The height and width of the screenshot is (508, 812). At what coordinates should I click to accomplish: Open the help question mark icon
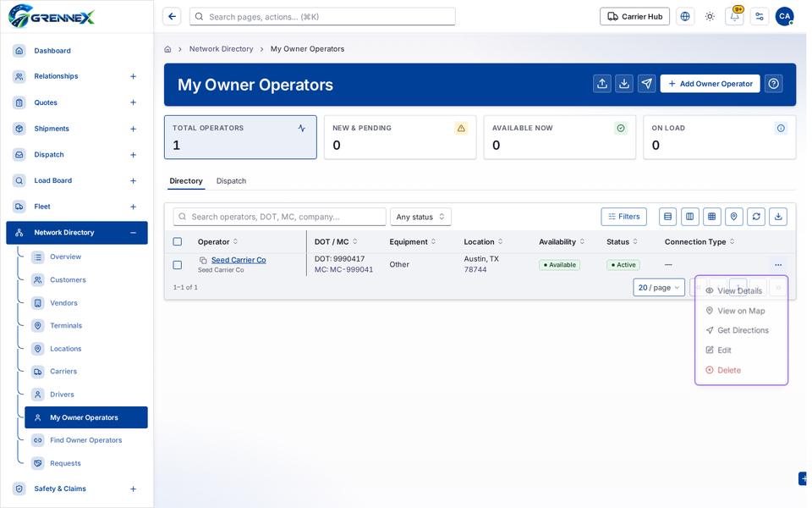(774, 84)
